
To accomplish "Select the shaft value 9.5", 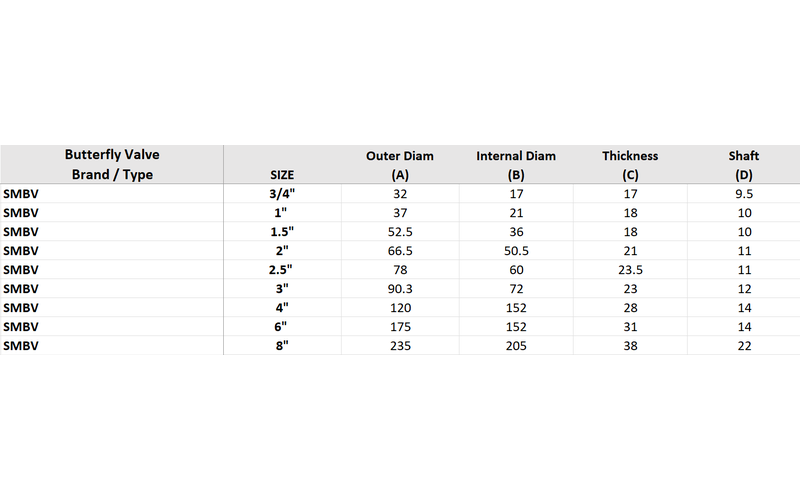I will (x=744, y=194).
